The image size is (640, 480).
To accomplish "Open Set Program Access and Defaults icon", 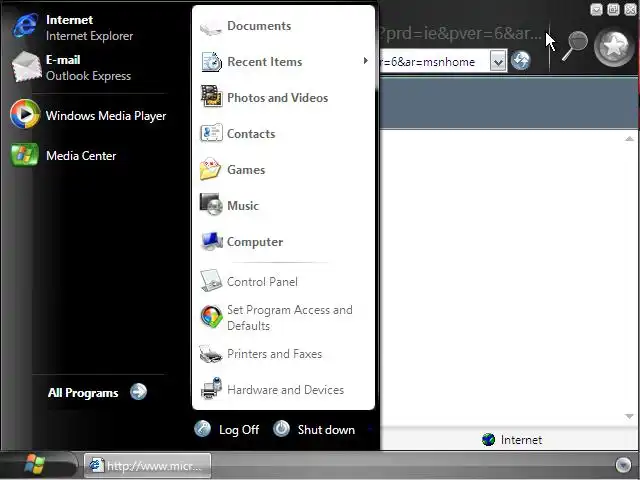I will (x=211, y=317).
